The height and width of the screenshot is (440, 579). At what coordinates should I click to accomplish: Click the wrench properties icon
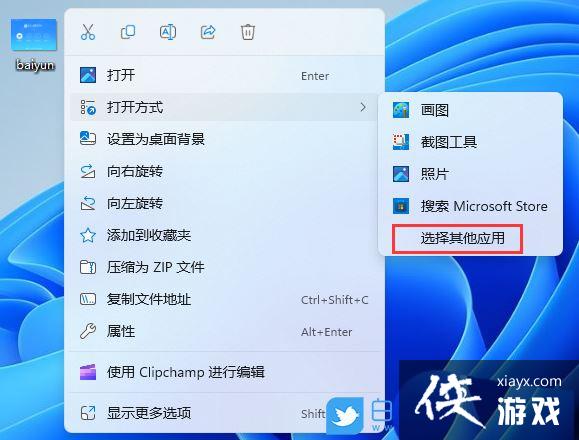(88, 331)
